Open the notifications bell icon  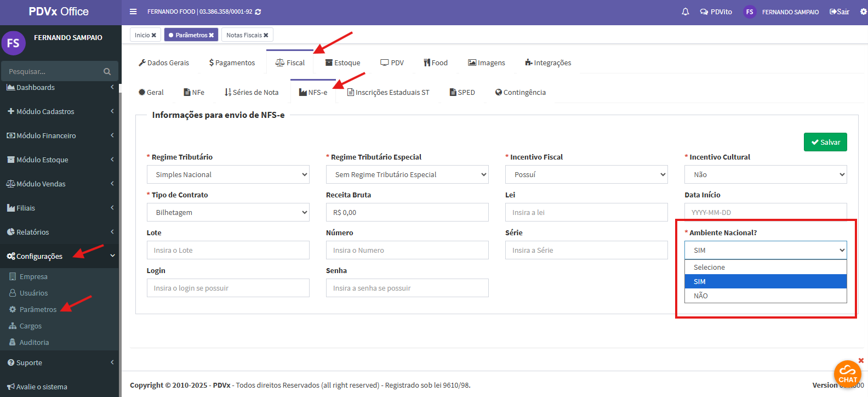685,12
